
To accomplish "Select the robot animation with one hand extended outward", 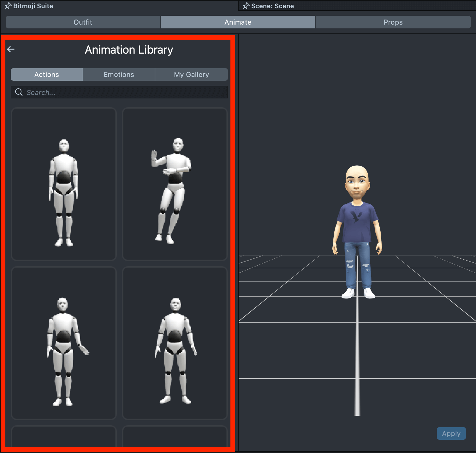I will click(x=64, y=343).
